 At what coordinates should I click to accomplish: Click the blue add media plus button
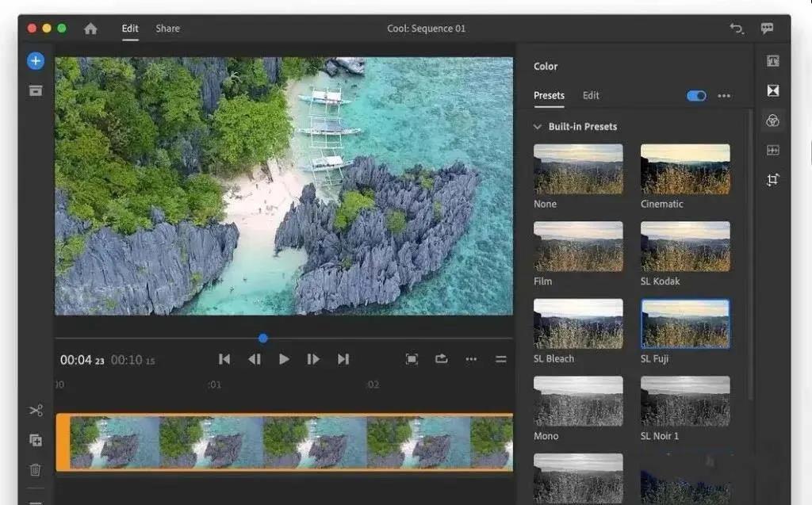click(35, 61)
